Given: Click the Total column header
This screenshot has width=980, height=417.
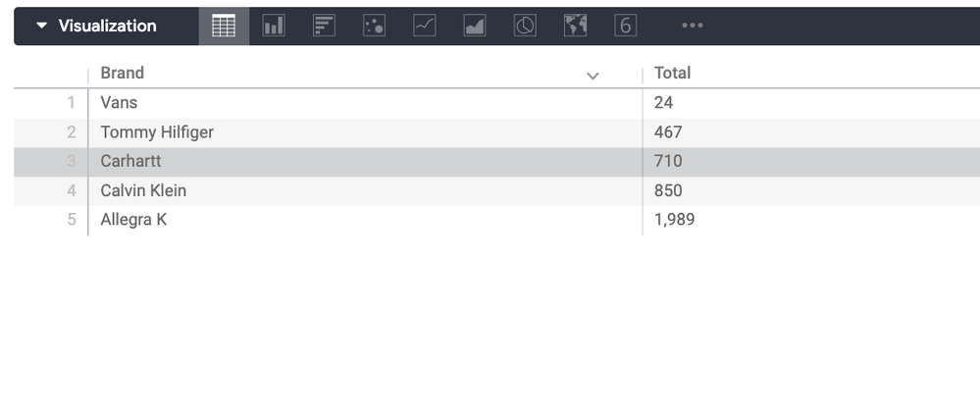Looking at the screenshot, I should (673, 74).
